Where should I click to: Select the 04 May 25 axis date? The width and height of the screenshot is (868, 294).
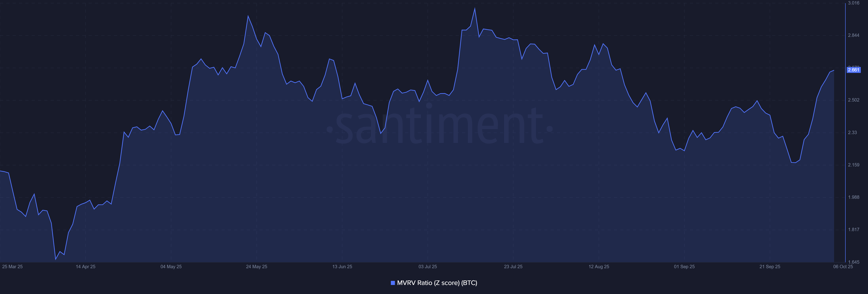171,267
